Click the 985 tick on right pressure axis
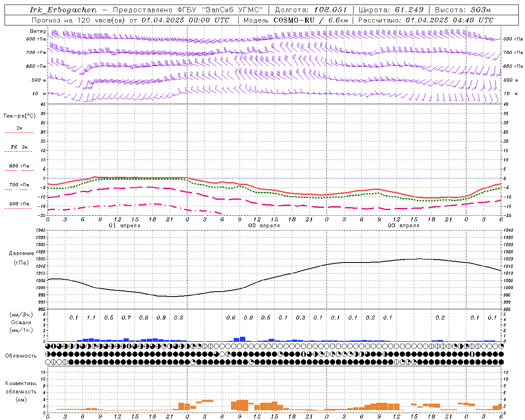 (x=508, y=309)
